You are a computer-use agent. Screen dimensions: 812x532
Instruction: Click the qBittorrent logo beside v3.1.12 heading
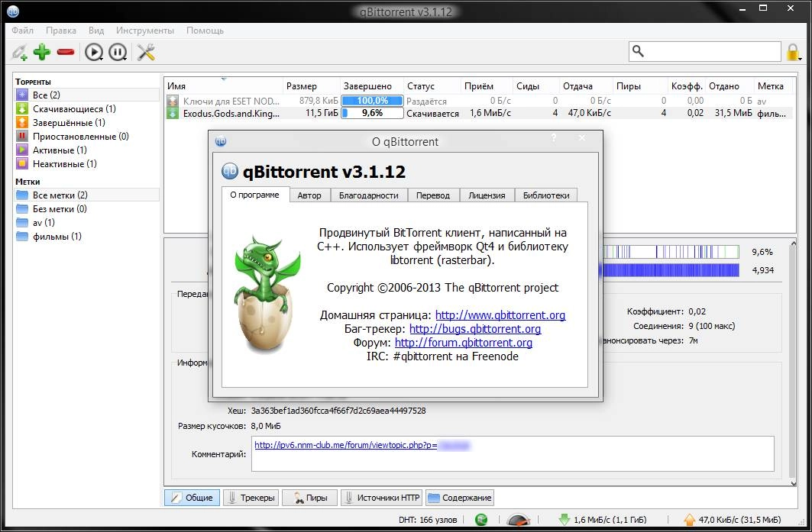coord(230,171)
